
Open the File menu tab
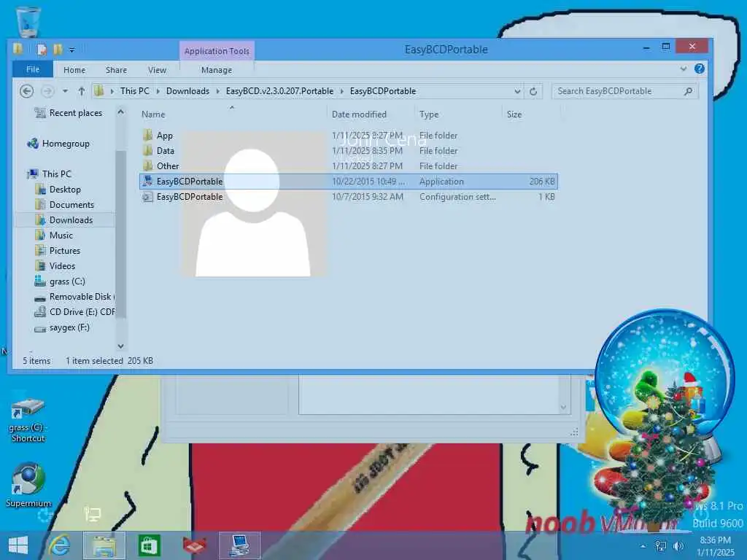pyautogui.click(x=33, y=69)
